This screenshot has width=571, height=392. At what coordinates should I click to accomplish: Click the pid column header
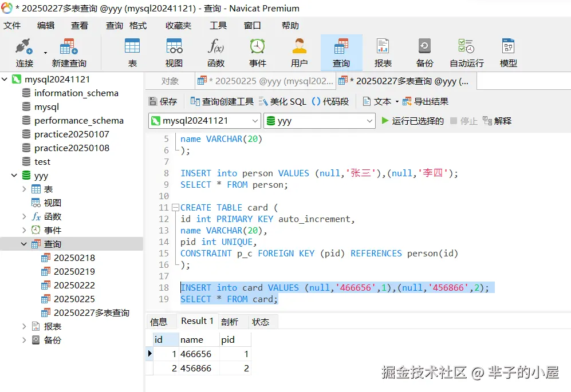(235, 339)
